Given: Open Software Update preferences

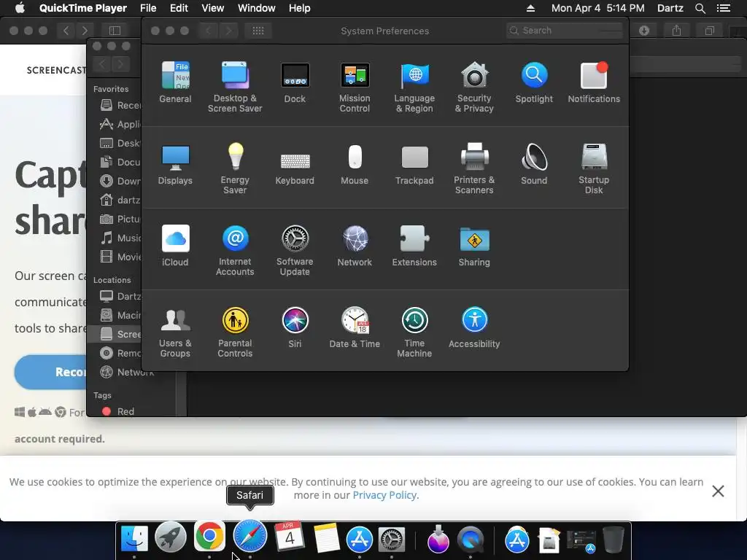Looking at the screenshot, I should pyautogui.click(x=295, y=250).
